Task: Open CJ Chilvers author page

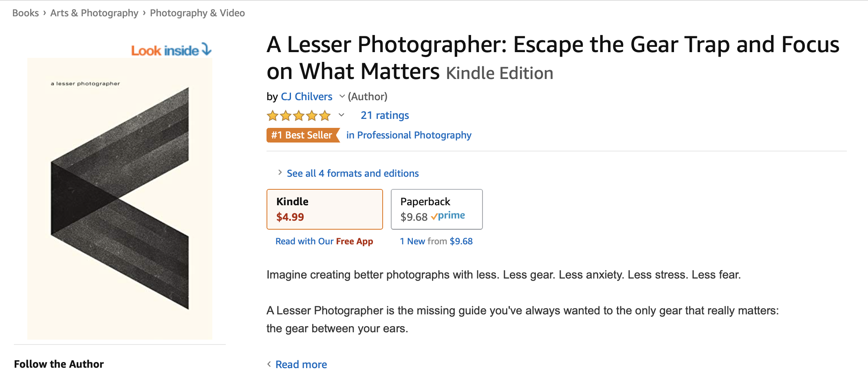Action: tap(306, 97)
